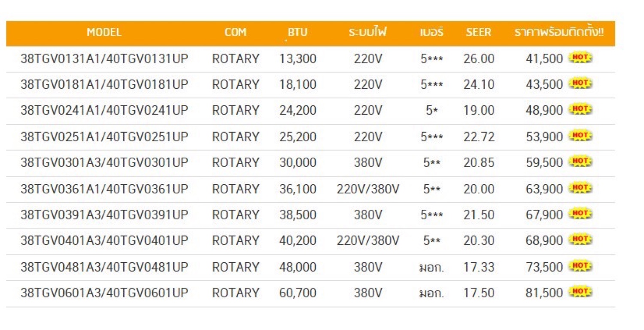Click the 68,900 price cell

[x=544, y=241]
